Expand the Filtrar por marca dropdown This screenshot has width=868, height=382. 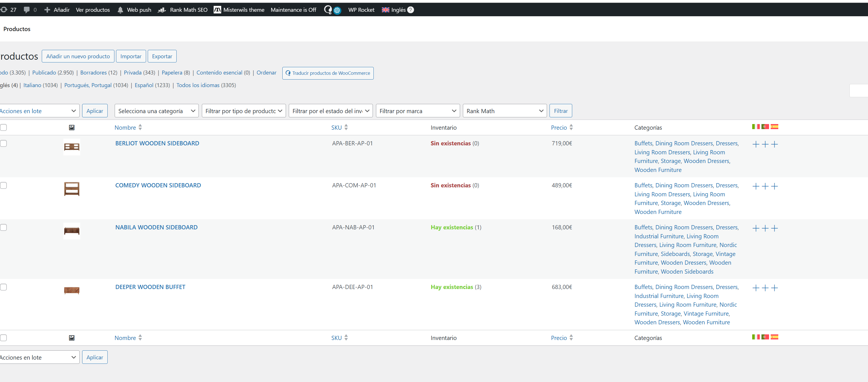coord(417,111)
